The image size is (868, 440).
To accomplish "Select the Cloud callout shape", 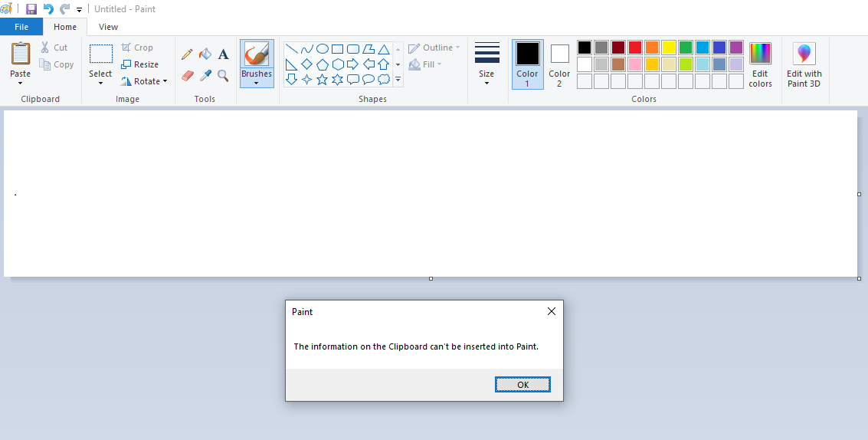I will (x=384, y=80).
